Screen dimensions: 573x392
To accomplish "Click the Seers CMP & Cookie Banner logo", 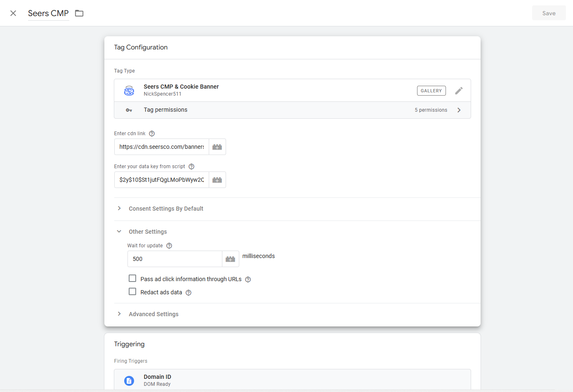I will pyautogui.click(x=129, y=91).
